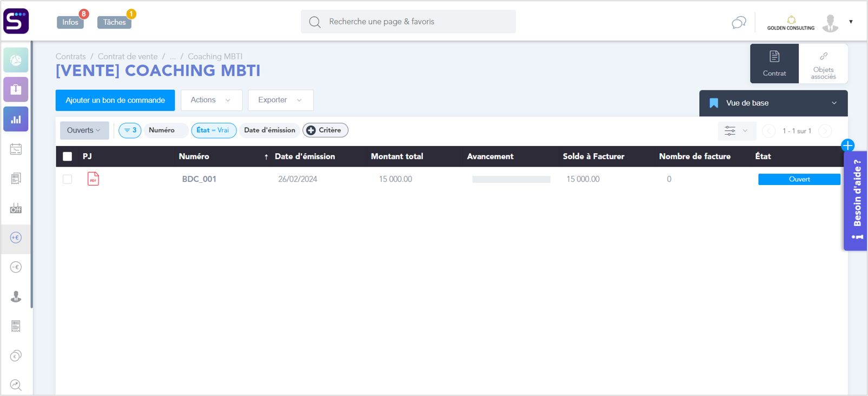The height and width of the screenshot is (396, 868).
Task: Open the ... breadcrumb ellipsis
Action: tap(173, 56)
